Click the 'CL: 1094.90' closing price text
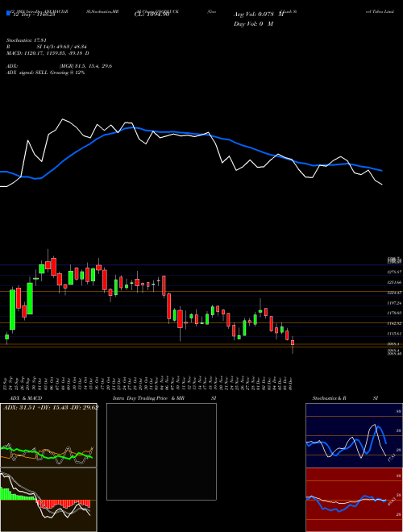The image size is (403, 532). pyautogui.click(x=152, y=15)
